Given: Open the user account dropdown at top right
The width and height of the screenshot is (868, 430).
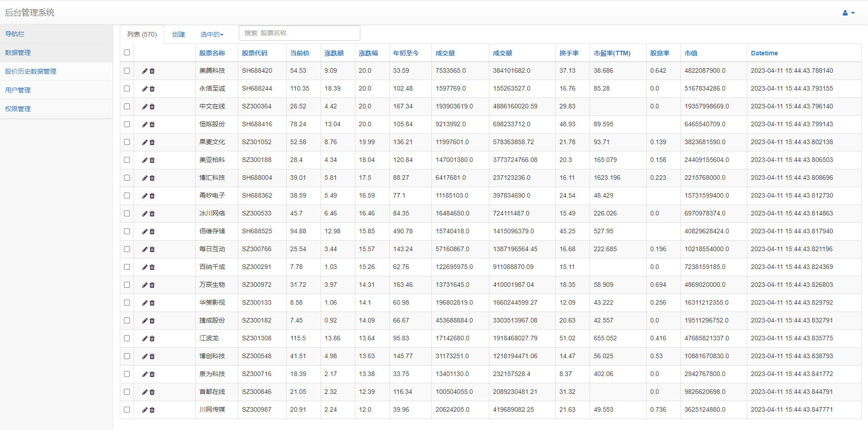Looking at the screenshot, I should click(848, 13).
